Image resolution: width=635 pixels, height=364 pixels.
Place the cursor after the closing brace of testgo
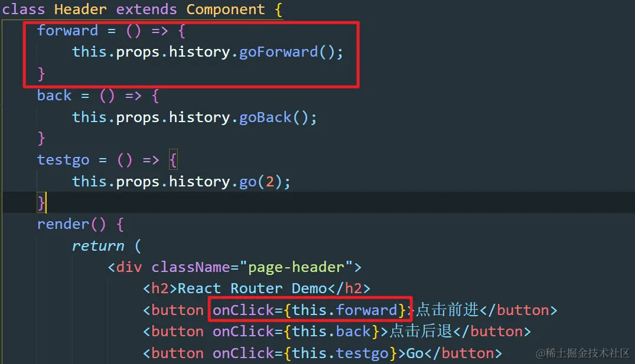click(x=45, y=202)
